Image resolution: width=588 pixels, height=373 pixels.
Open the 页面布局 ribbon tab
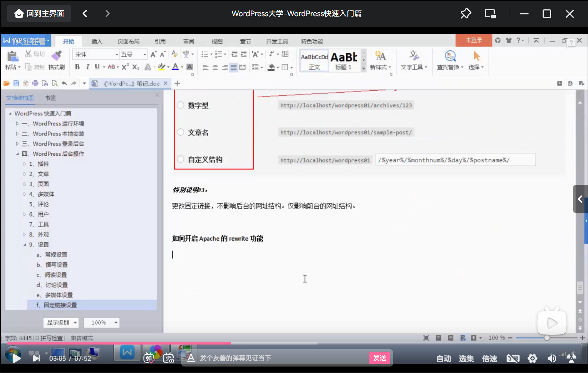pos(128,41)
